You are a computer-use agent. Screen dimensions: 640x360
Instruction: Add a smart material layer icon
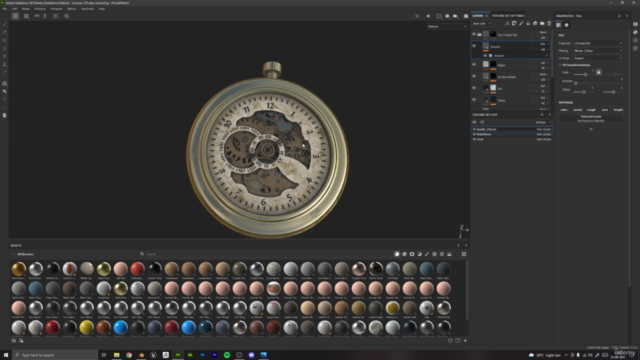click(535, 23)
